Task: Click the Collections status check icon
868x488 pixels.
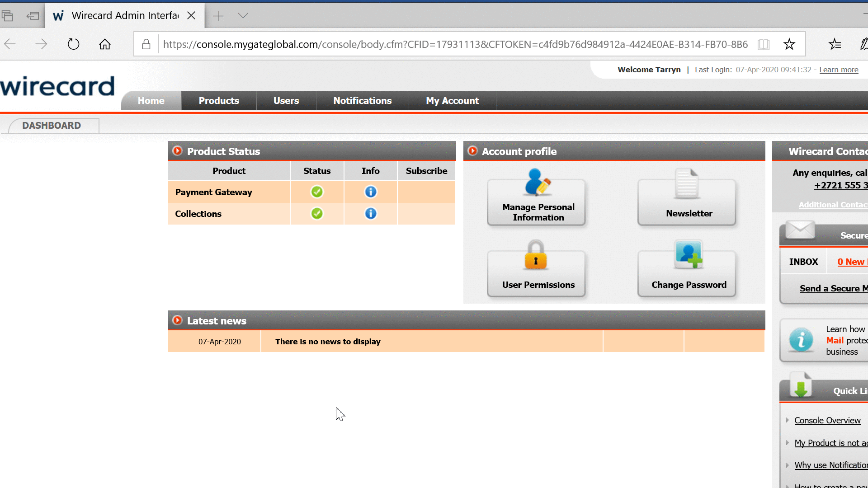Action: pyautogui.click(x=317, y=213)
